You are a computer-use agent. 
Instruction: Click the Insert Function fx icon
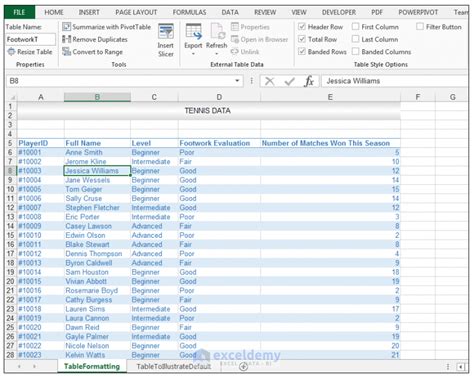click(309, 81)
